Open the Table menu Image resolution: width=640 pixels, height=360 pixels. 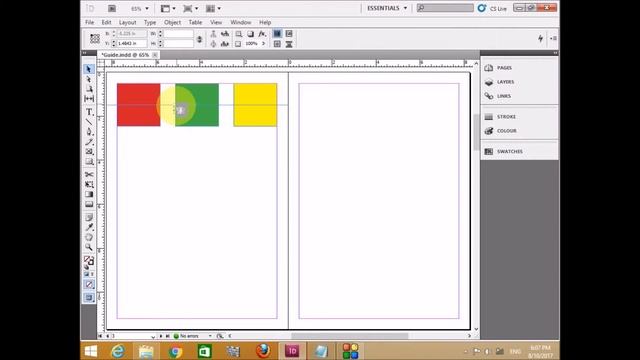tap(195, 22)
